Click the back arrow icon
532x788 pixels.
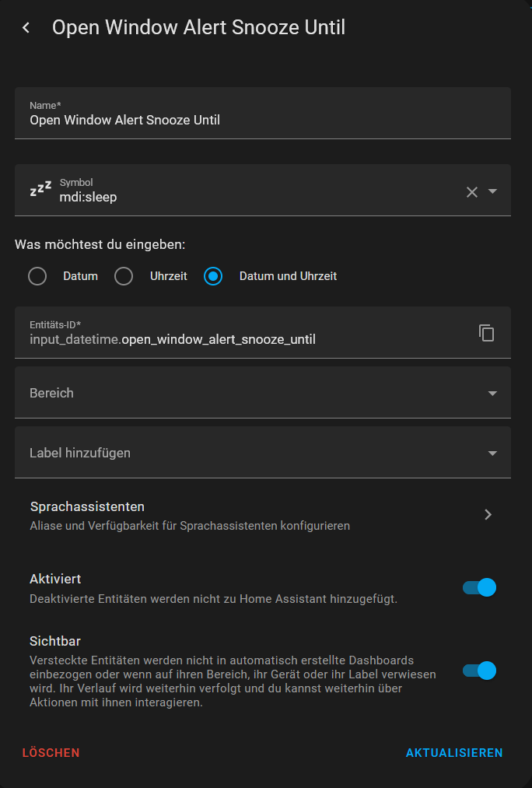[x=26, y=28]
